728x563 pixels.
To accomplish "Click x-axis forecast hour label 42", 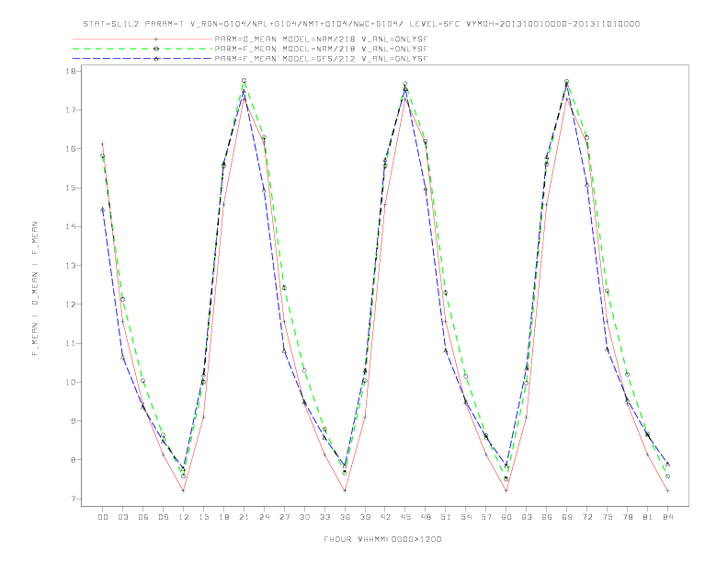I will 385,517.
